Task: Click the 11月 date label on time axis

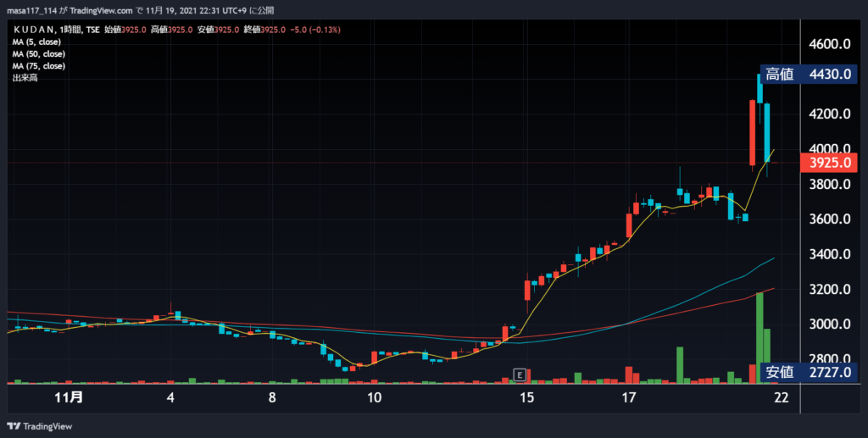Action: [x=70, y=397]
